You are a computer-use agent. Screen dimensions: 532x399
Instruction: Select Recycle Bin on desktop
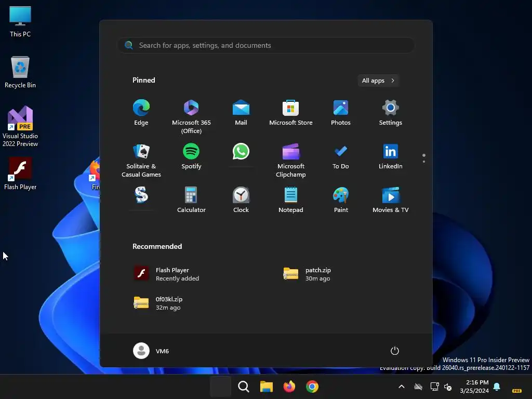point(20,72)
